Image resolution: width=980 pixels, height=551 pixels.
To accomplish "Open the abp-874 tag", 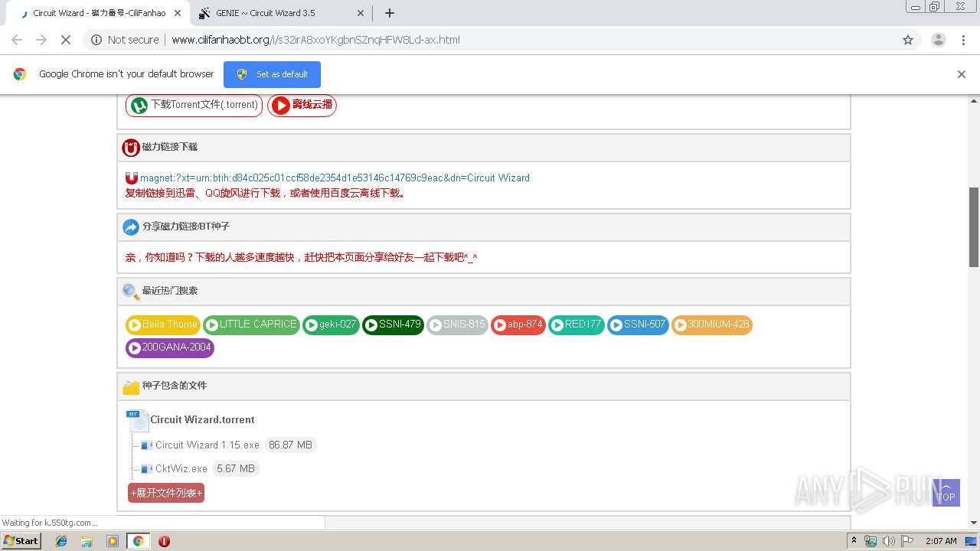I will 518,324.
